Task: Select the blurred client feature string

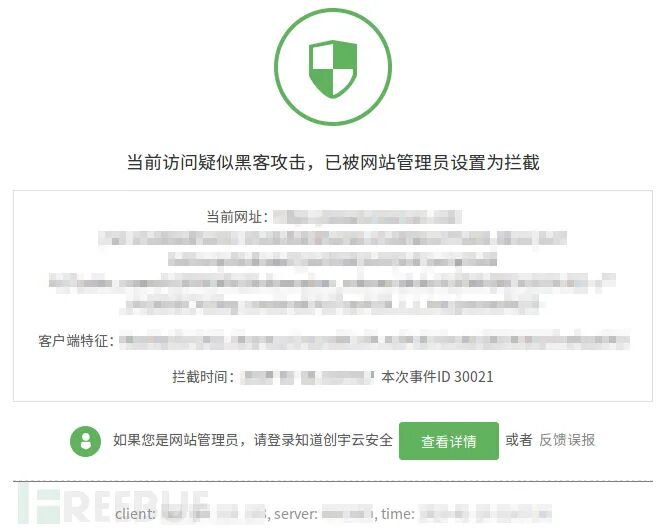Action: click(x=374, y=340)
